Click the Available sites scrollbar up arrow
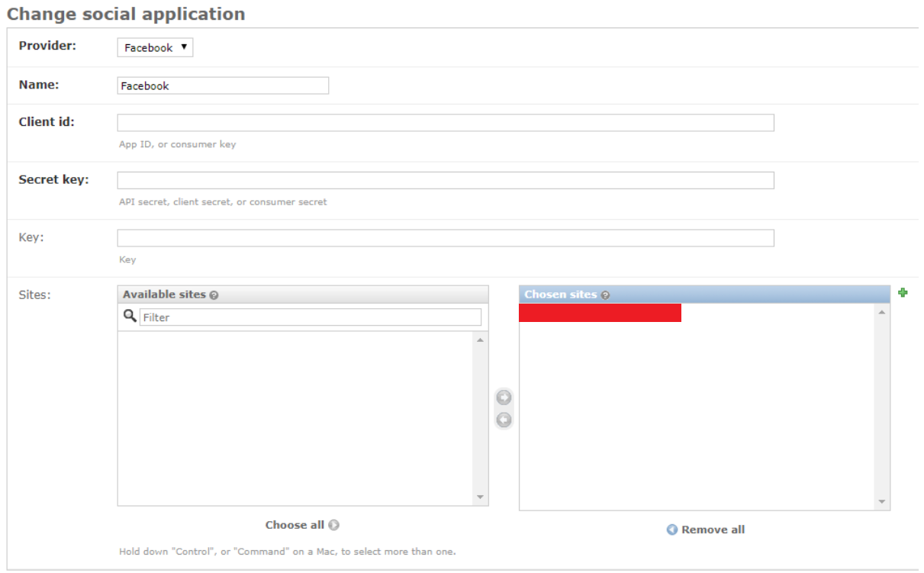Viewport: 924px width, 573px height. click(481, 340)
